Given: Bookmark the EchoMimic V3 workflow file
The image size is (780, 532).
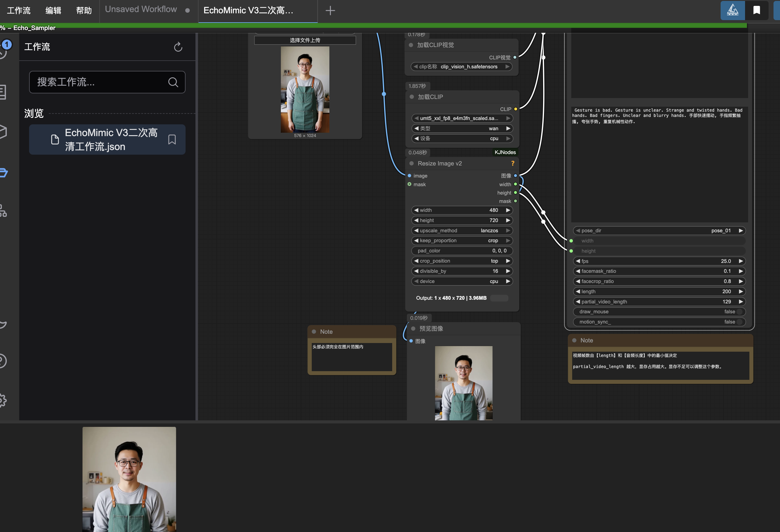Looking at the screenshot, I should point(172,139).
